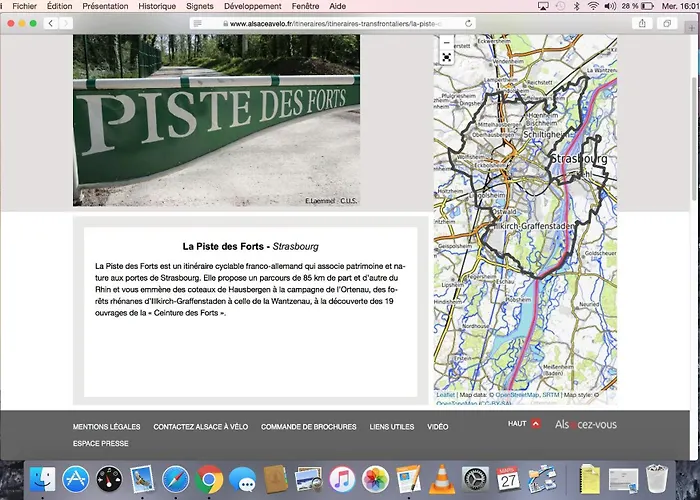
Task: Open Migration Assistant icon in Dock
Action: pyautogui.click(x=542, y=479)
